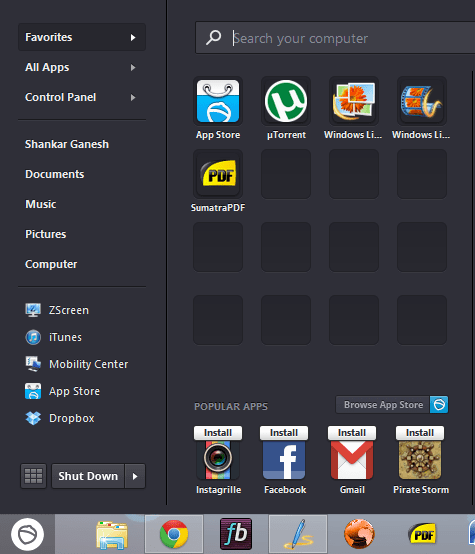The width and height of the screenshot is (475, 554).
Task: Select the Control Panel menu item
Action: pyautogui.click(x=82, y=97)
